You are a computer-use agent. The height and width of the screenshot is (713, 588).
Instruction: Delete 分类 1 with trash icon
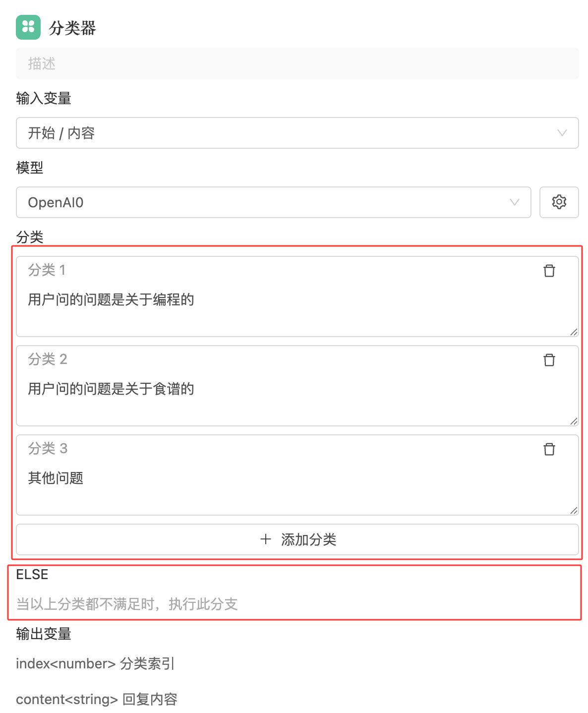549,271
